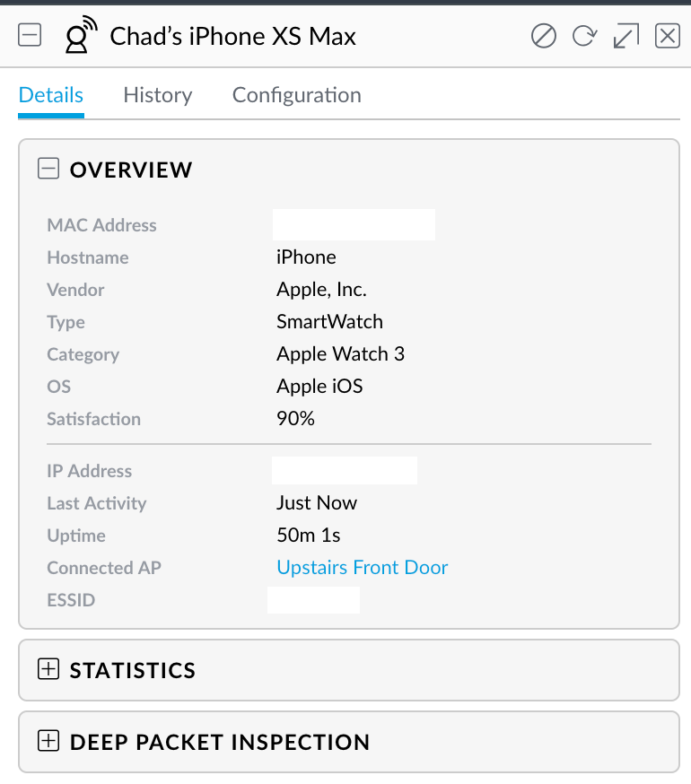Select the vendor value Apple, Inc.
Viewport: 691px width, 784px height.
tap(322, 290)
